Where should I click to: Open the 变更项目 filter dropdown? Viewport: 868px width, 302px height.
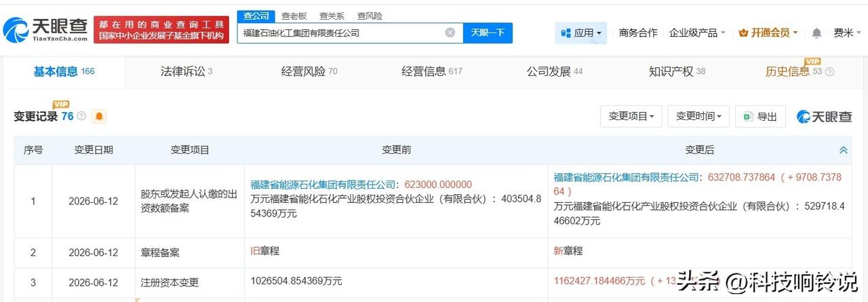(631, 117)
